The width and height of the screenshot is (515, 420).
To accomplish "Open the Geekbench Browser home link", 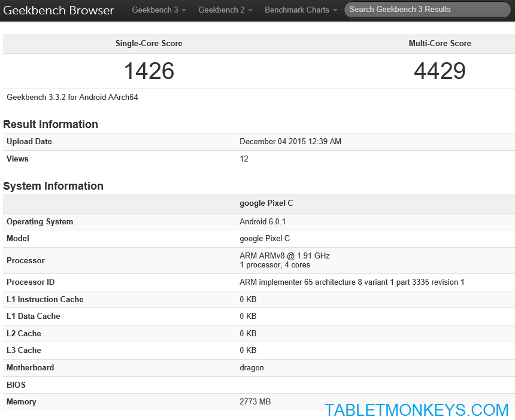I will (59, 10).
